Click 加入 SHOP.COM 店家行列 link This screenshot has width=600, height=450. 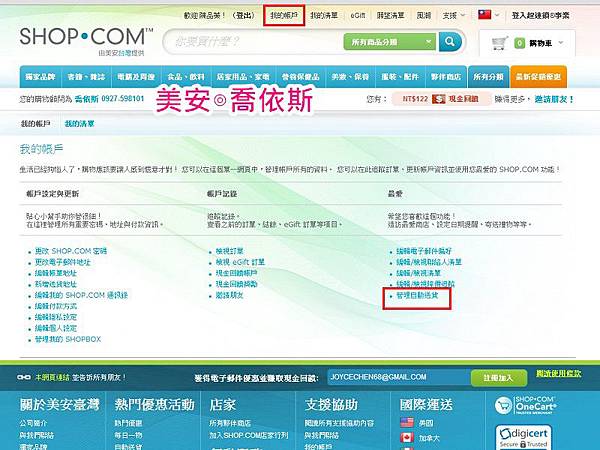click(x=249, y=435)
